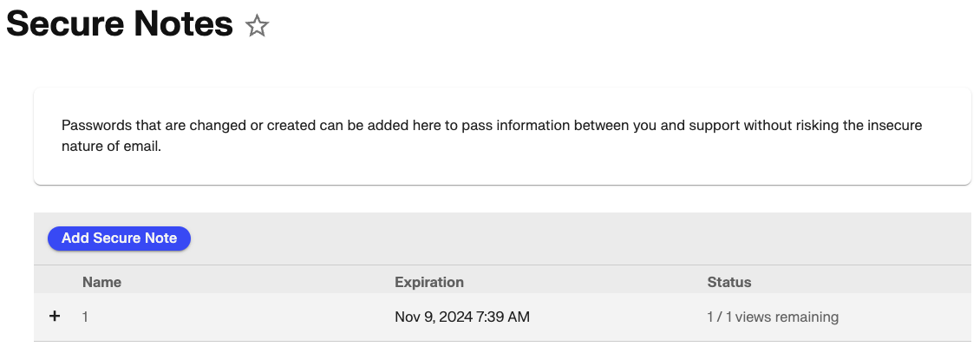The width and height of the screenshot is (980, 353).
Task: Click "Passwords" at the start of the description
Action: [x=95, y=125]
